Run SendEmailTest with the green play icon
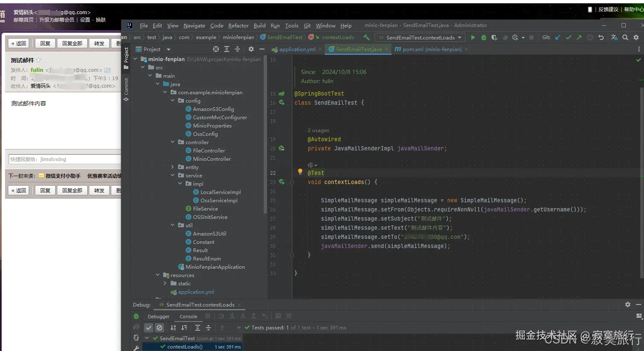 473,37
